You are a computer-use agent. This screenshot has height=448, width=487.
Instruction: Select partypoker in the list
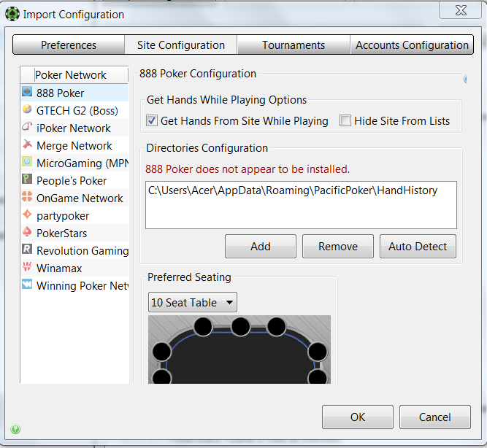[x=74, y=215]
